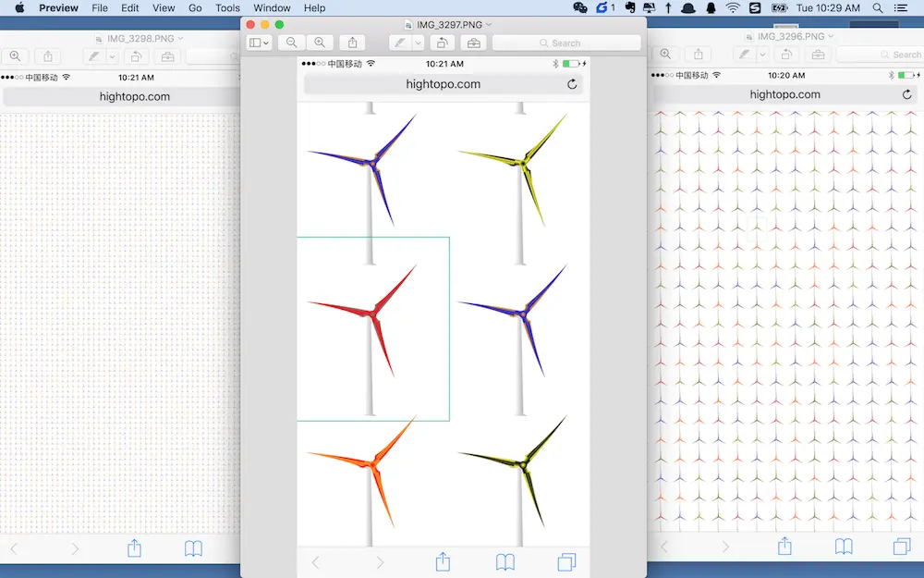
Task: Open the Help menu
Action: tap(315, 7)
